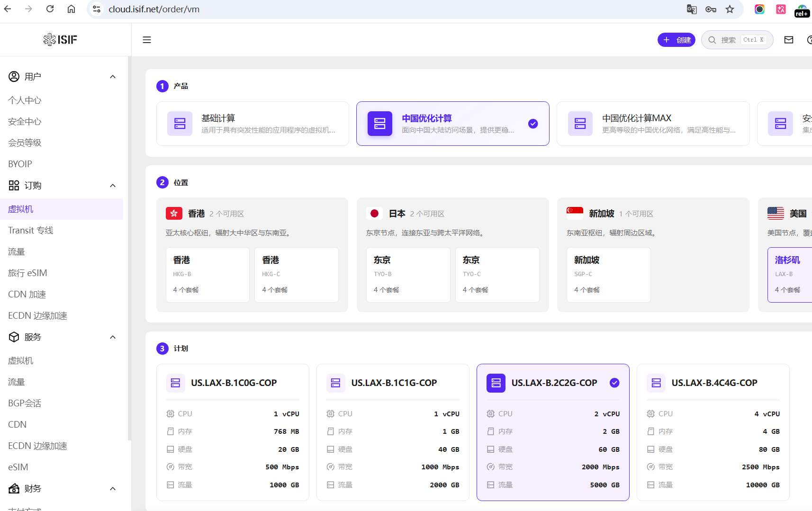Open 虚拟机 under 服务

[21, 361]
